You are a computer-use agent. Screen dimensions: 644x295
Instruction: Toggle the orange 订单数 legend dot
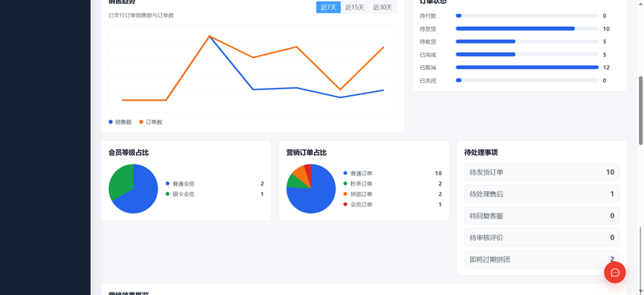coord(142,122)
